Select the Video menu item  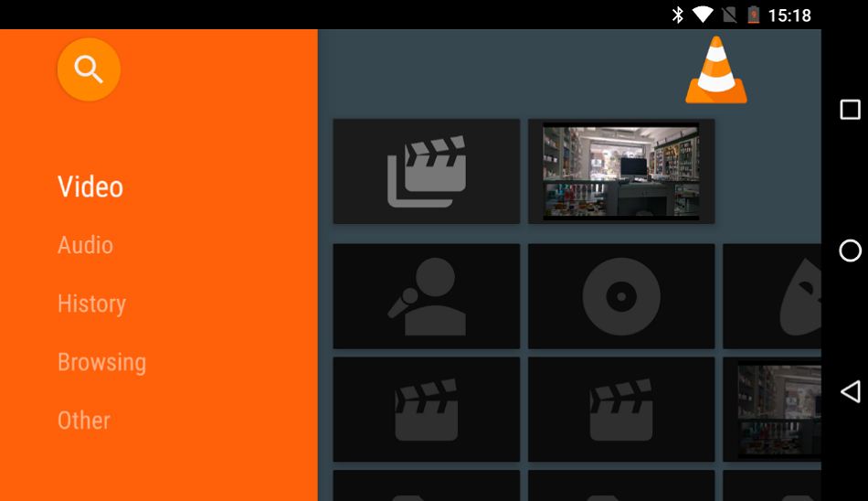(90, 187)
